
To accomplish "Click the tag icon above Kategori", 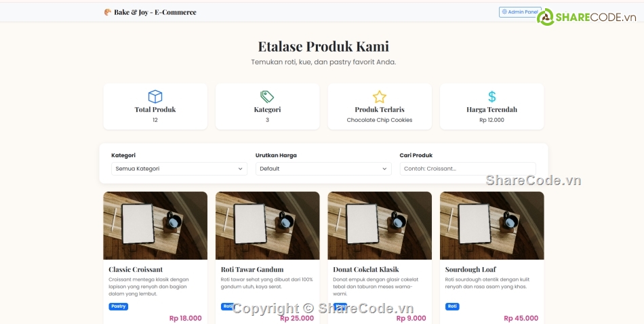I will pos(267,96).
